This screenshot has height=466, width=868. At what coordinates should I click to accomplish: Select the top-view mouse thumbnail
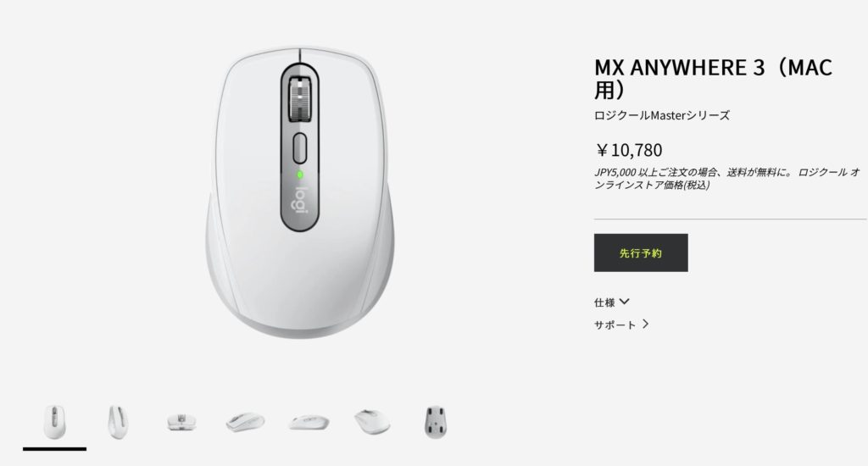point(54,422)
